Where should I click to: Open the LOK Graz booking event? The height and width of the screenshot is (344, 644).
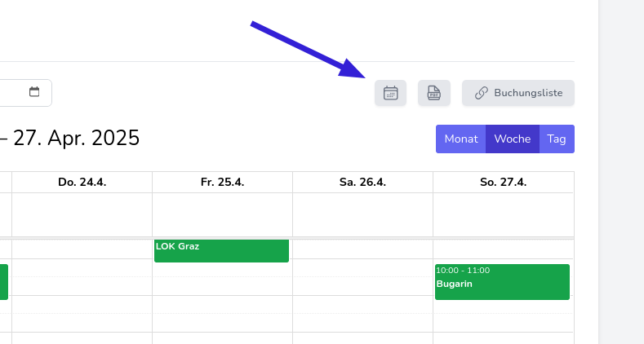(x=221, y=250)
